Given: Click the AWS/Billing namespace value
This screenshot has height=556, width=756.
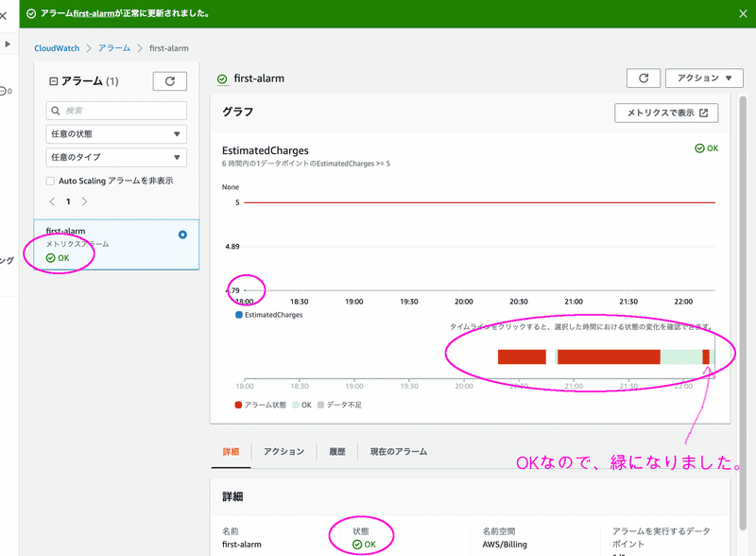Looking at the screenshot, I should [x=505, y=545].
